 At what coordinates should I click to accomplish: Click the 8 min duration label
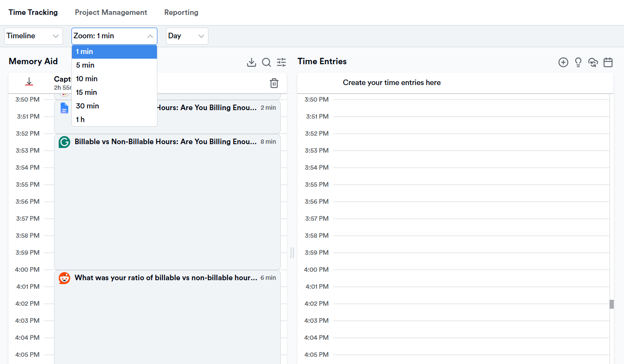click(x=268, y=142)
